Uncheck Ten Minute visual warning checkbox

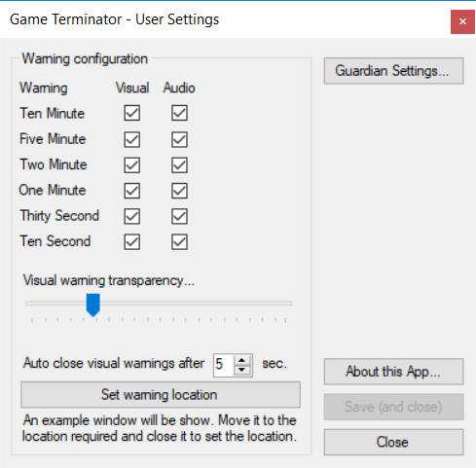coord(132,113)
